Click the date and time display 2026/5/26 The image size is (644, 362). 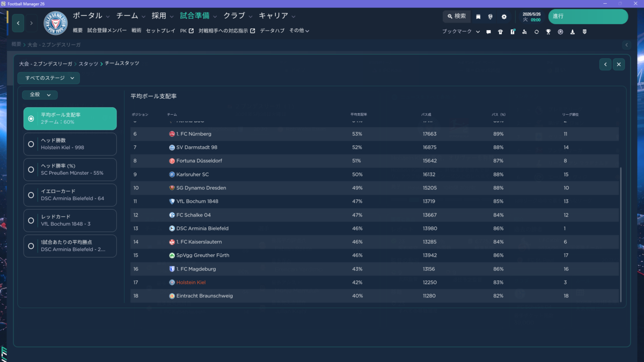(531, 17)
